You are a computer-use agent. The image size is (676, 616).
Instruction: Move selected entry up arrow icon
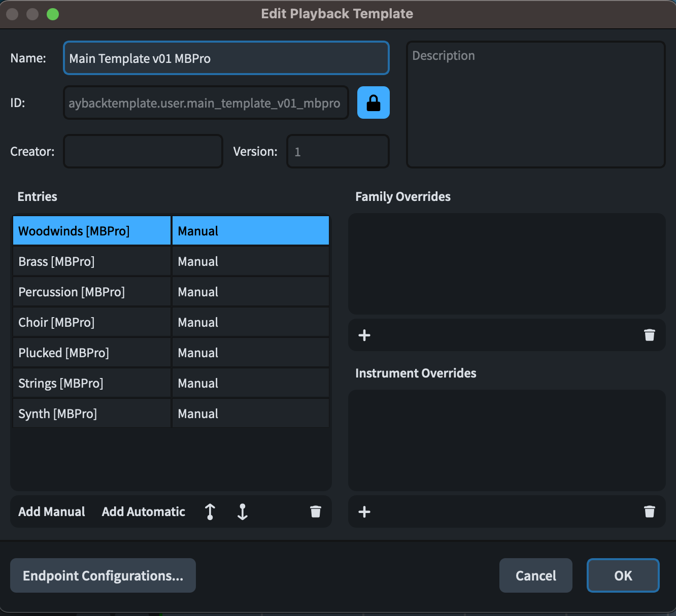tap(210, 511)
